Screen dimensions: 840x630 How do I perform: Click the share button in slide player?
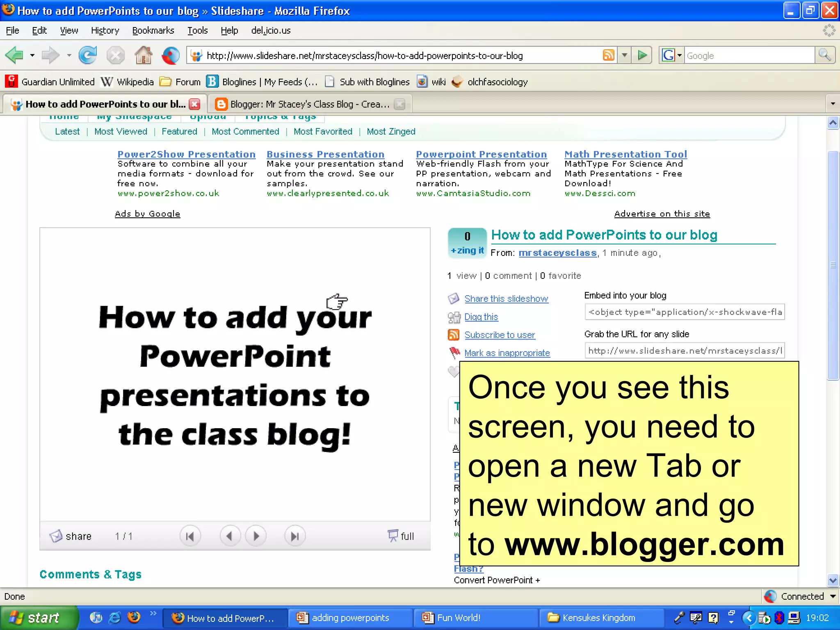click(x=70, y=536)
